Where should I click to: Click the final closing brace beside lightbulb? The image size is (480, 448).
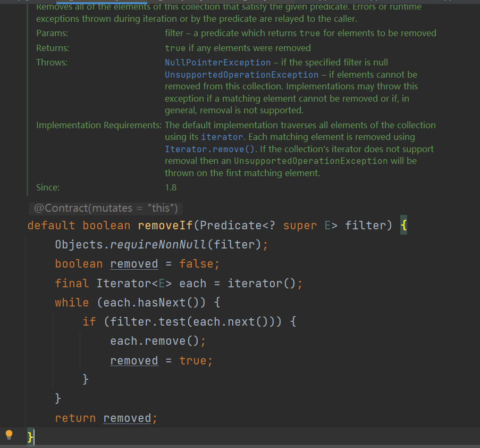30,437
